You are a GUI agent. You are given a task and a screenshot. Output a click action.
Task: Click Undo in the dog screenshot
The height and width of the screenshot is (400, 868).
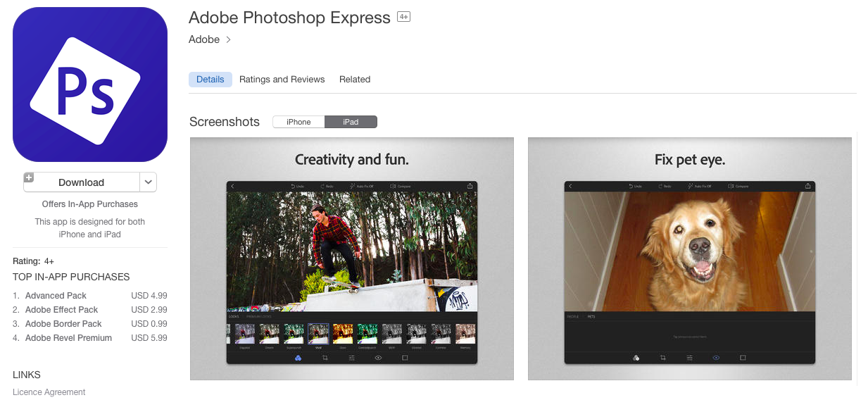[x=635, y=187]
